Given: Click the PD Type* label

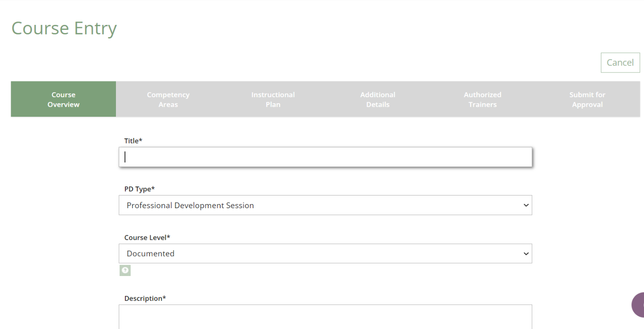Looking at the screenshot, I should [139, 189].
